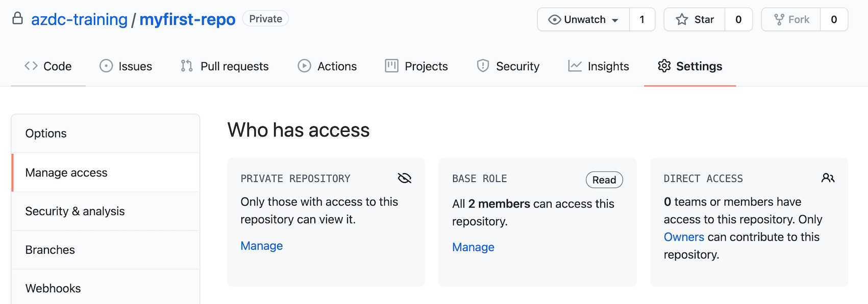Open the azdc-training organization link
This screenshot has height=304, width=868.
(x=79, y=19)
